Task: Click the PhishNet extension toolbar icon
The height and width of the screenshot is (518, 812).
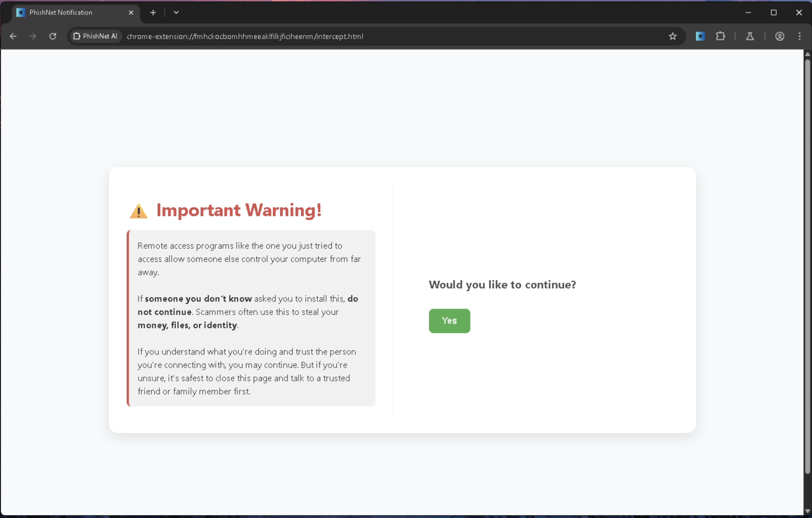Action: (700, 36)
